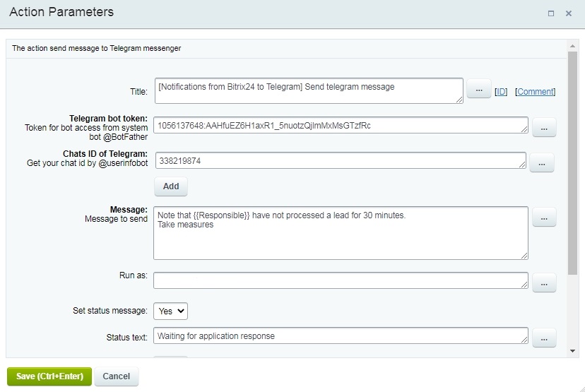Click the scrollbar down arrow
Screen dimensions: 585x392
pyautogui.click(x=572, y=351)
